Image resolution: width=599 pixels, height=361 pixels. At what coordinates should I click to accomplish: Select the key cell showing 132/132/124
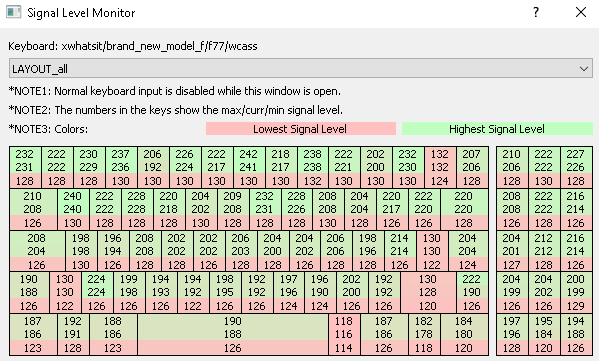coord(440,167)
